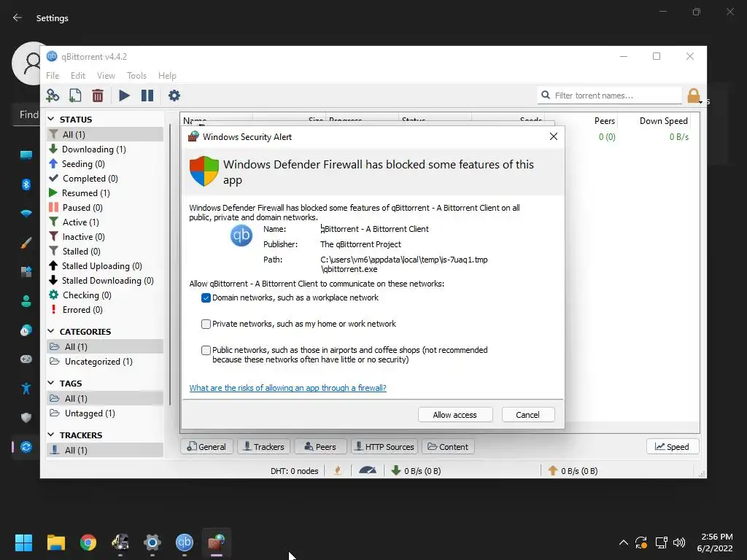747x560 pixels.
Task: Open the File menu
Action: coord(53,76)
